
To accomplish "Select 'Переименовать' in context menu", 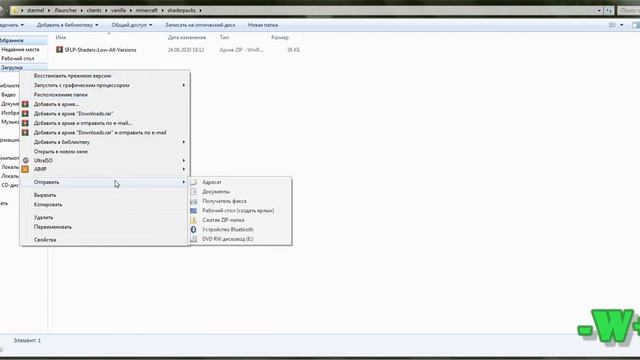I will 53,227.
